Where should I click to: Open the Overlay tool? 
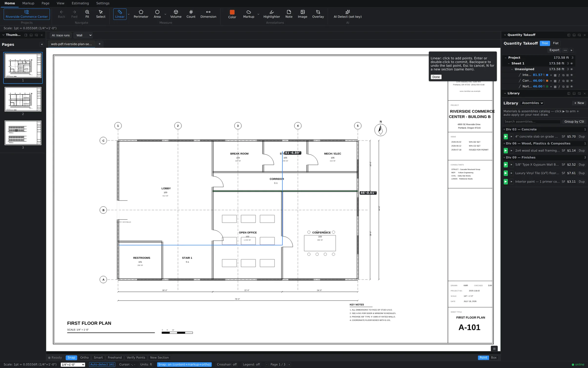pyautogui.click(x=318, y=14)
